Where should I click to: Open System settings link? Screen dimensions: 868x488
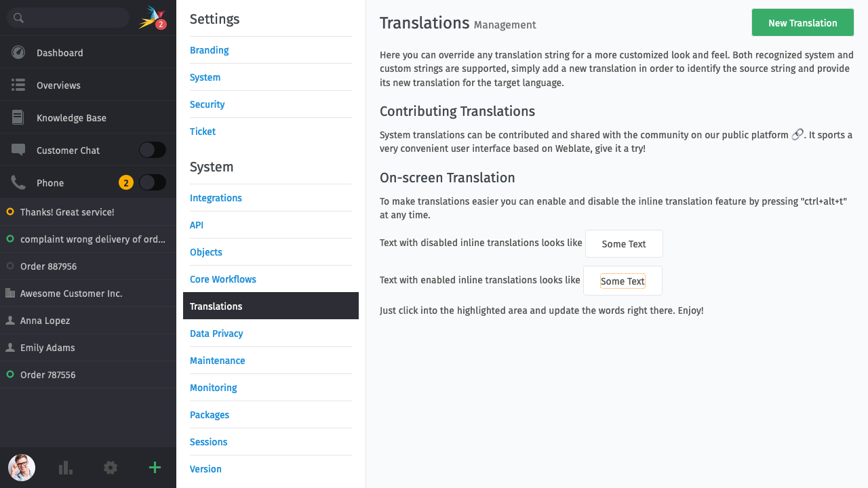point(205,77)
